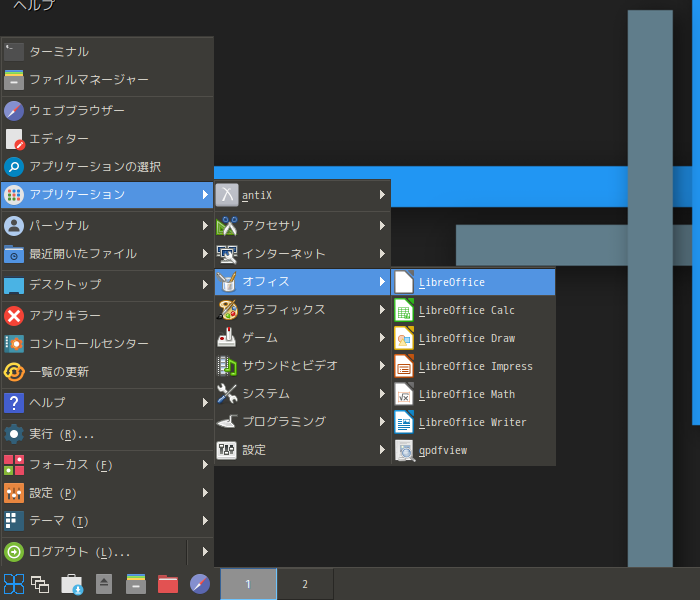Screen dimensions: 700x600
Task: Open the サウンドとビデオ submenu
Action: click(302, 366)
